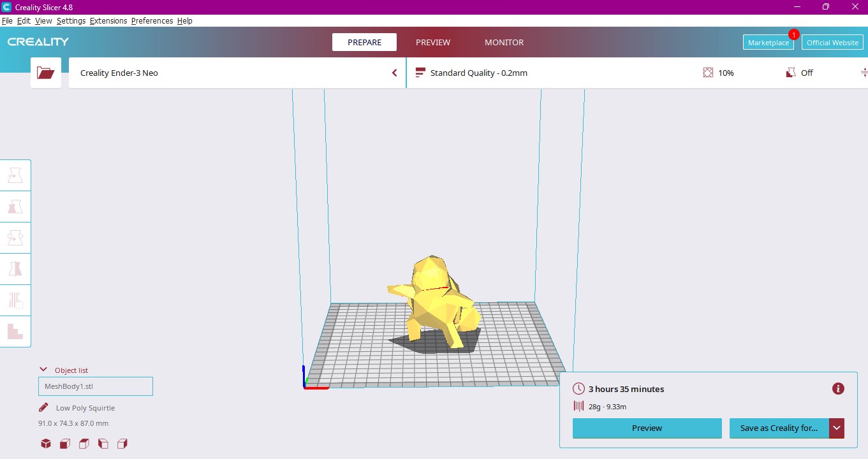Select the Mirror tool in left toolbar
The width and height of the screenshot is (868, 459).
(15, 269)
